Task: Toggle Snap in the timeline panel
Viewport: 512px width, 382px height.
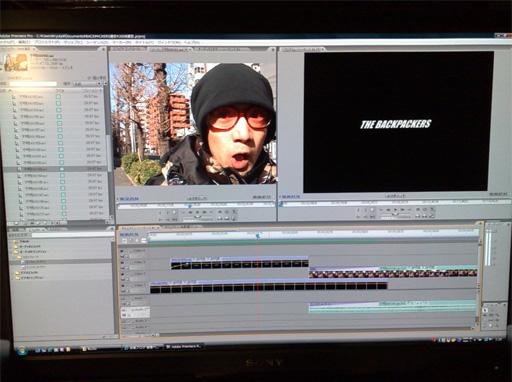Action: pos(124,240)
